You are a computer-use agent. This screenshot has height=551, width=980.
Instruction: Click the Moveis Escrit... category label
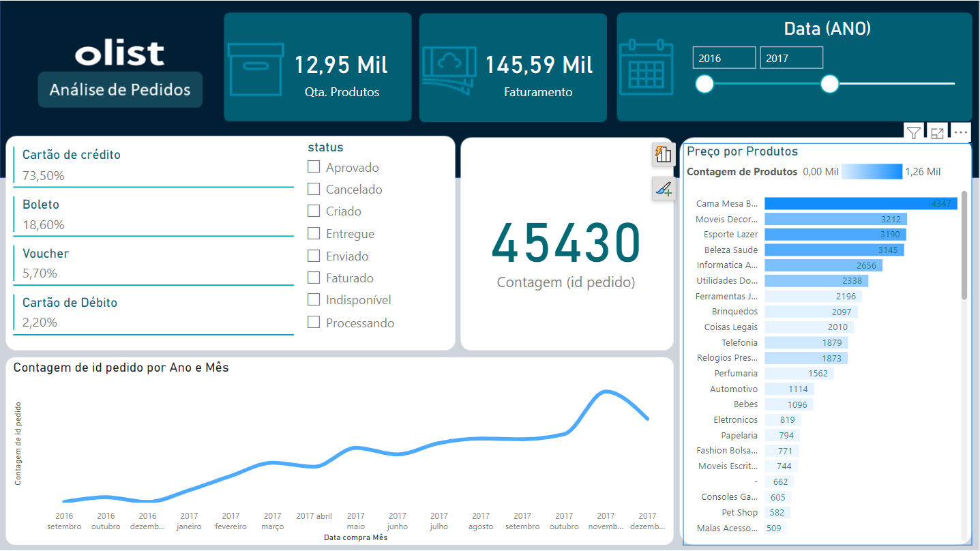728,466
